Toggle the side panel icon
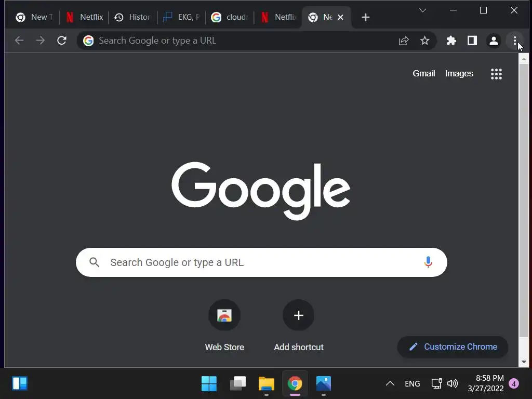This screenshot has width=532, height=399. coord(472,41)
